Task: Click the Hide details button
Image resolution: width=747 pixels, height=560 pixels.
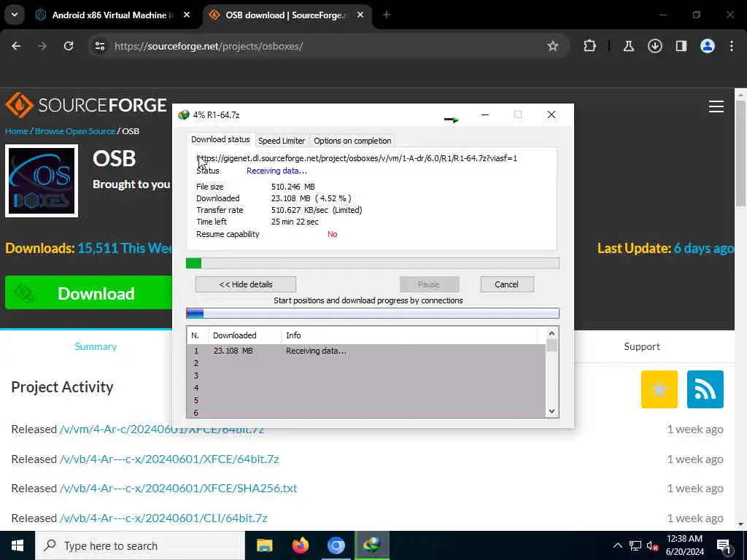Action: pos(245,284)
